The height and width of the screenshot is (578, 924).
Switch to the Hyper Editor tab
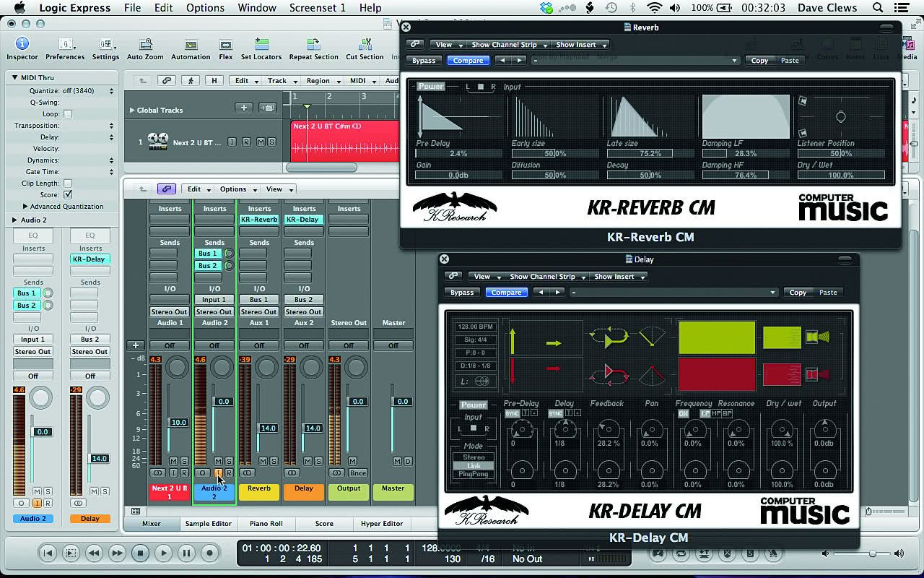point(382,523)
